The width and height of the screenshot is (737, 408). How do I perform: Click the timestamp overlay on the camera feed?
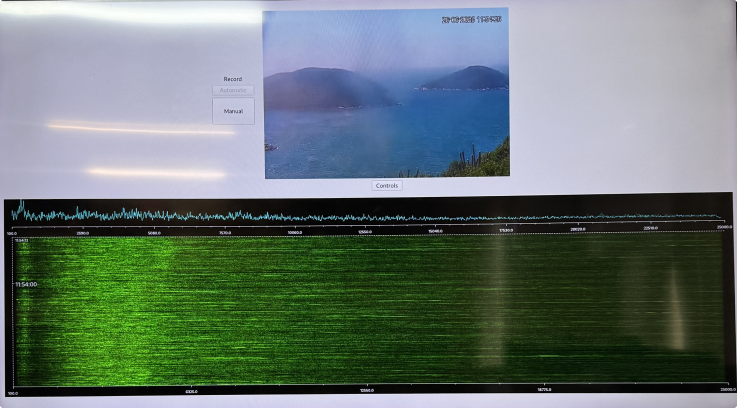point(474,19)
